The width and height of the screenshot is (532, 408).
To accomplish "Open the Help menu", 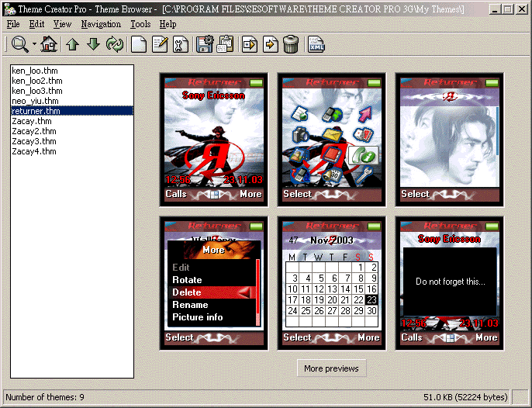I will click(168, 24).
